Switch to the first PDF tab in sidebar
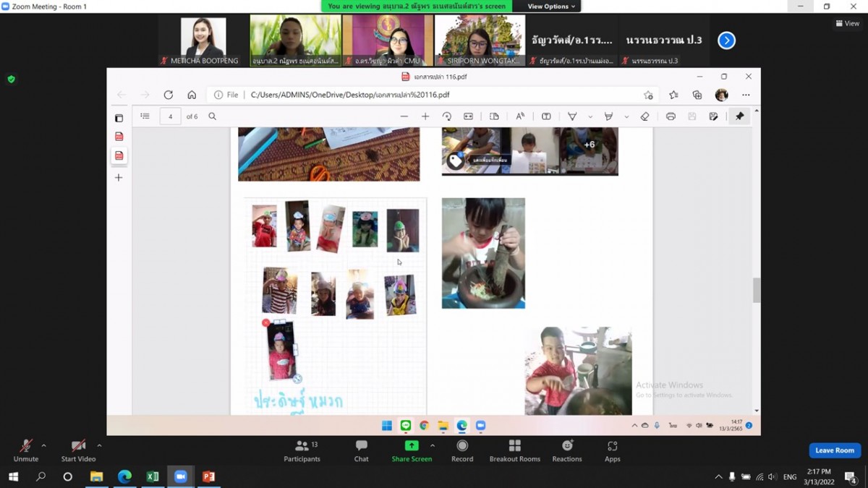868x488 pixels. coord(119,137)
